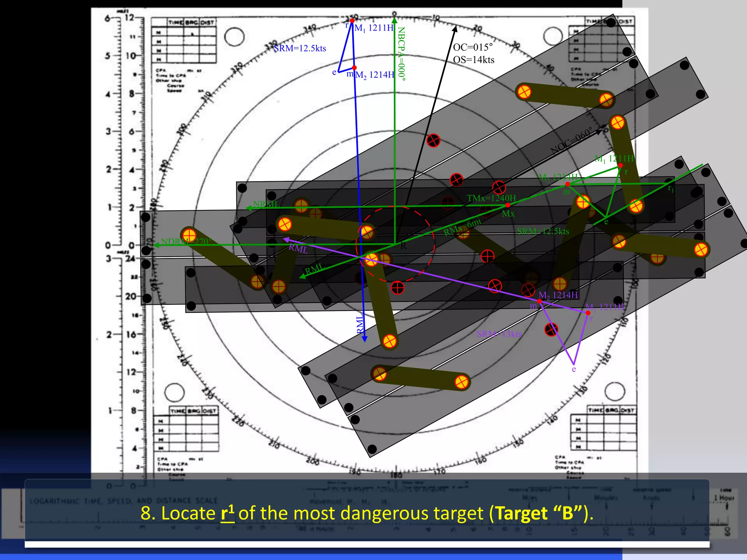Image resolution: width=747 pixels, height=560 pixels.
Task: Select the green 'Mx' point label
Action: [x=508, y=214]
